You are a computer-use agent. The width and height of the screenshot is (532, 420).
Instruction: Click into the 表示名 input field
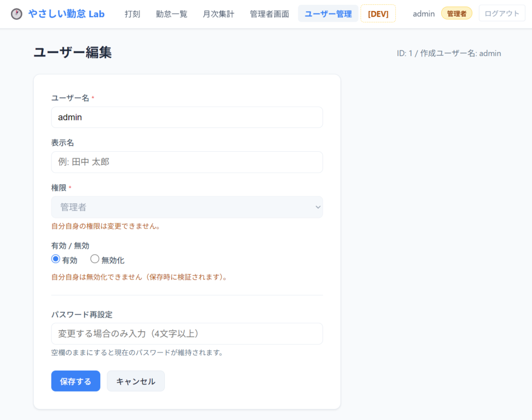click(187, 162)
